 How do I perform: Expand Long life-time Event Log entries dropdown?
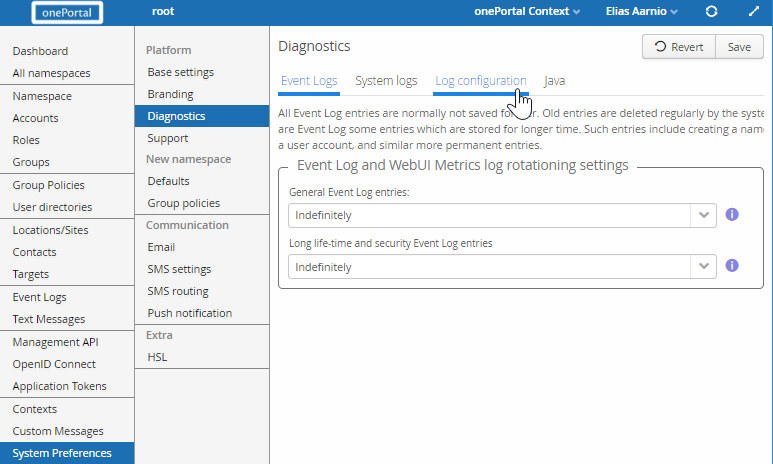click(x=703, y=266)
